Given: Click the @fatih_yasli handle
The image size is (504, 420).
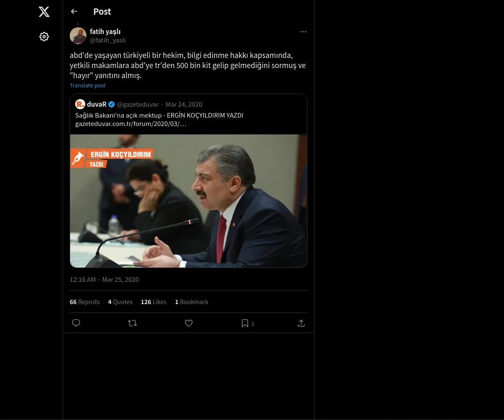Looking at the screenshot, I should coord(108,40).
